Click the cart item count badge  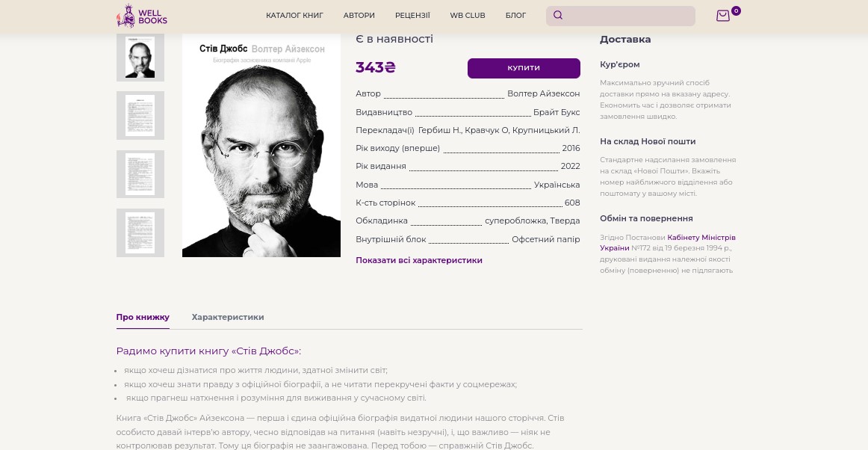tap(736, 10)
